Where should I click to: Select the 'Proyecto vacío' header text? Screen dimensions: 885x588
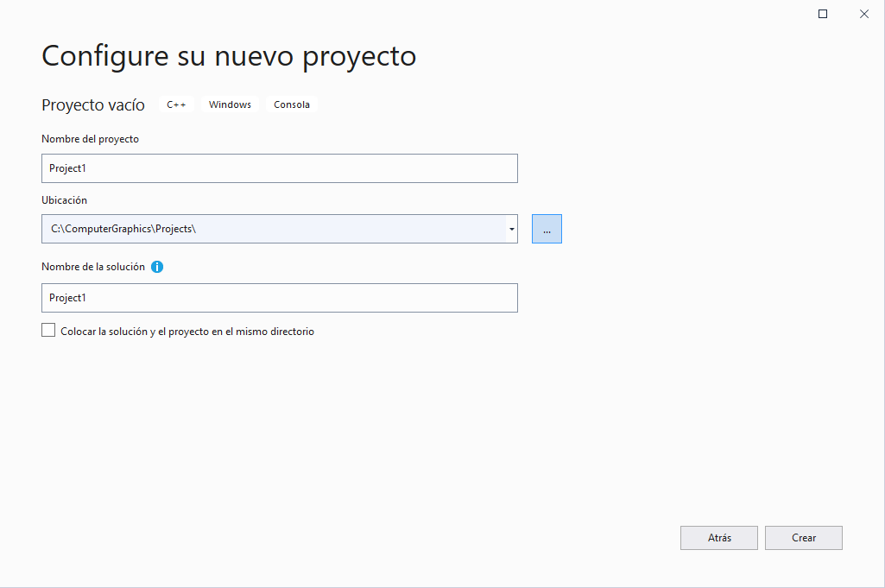(92, 104)
